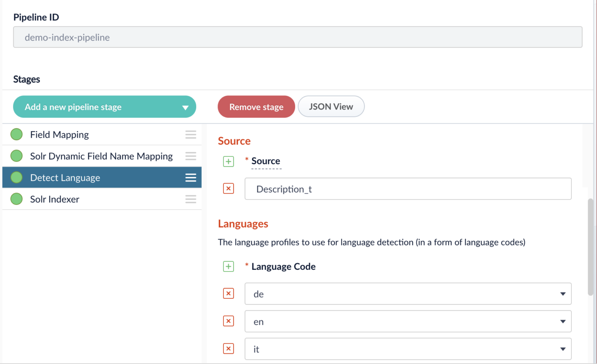The width and height of the screenshot is (597, 364).
Task: Click the green plus icon beside Source
Action: click(x=229, y=162)
